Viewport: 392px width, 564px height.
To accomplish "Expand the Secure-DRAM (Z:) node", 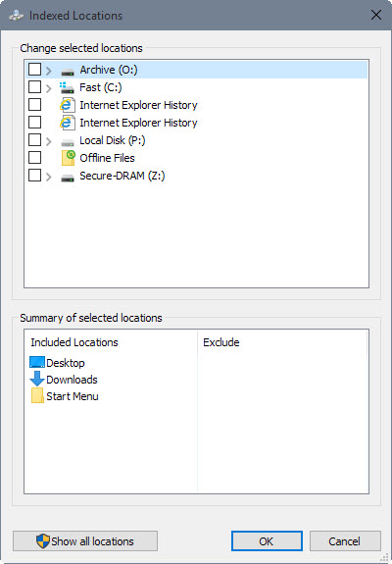I will pos(49,177).
